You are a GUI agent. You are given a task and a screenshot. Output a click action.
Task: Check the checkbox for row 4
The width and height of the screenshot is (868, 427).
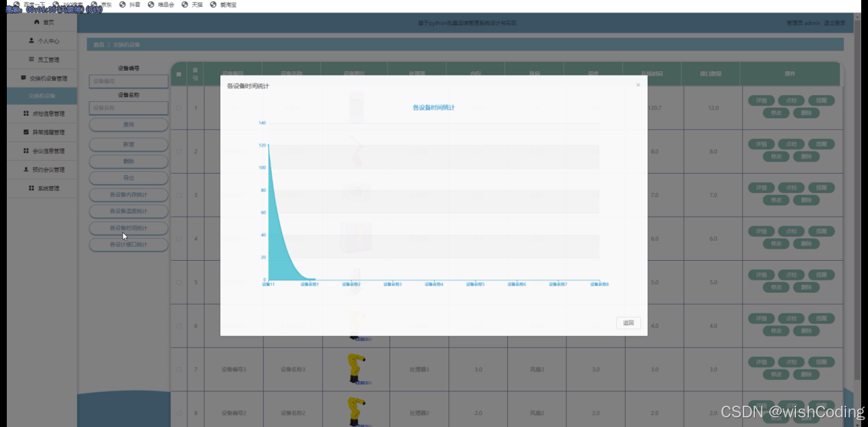pos(179,239)
